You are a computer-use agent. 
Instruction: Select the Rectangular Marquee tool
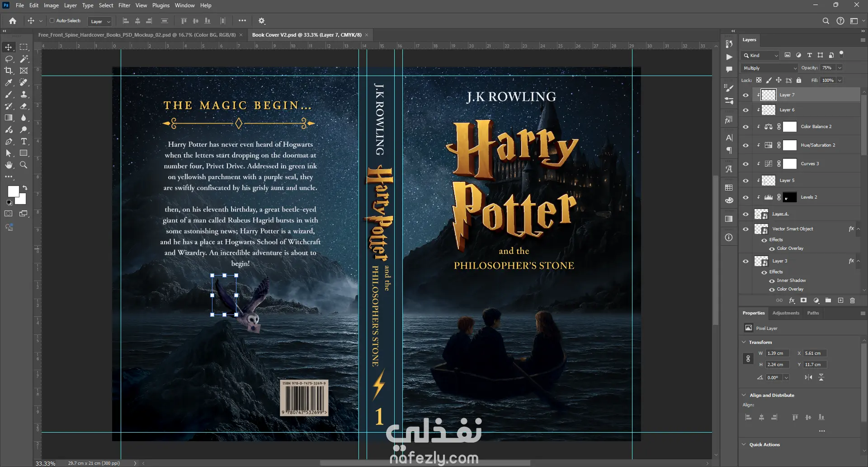click(x=24, y=47)
